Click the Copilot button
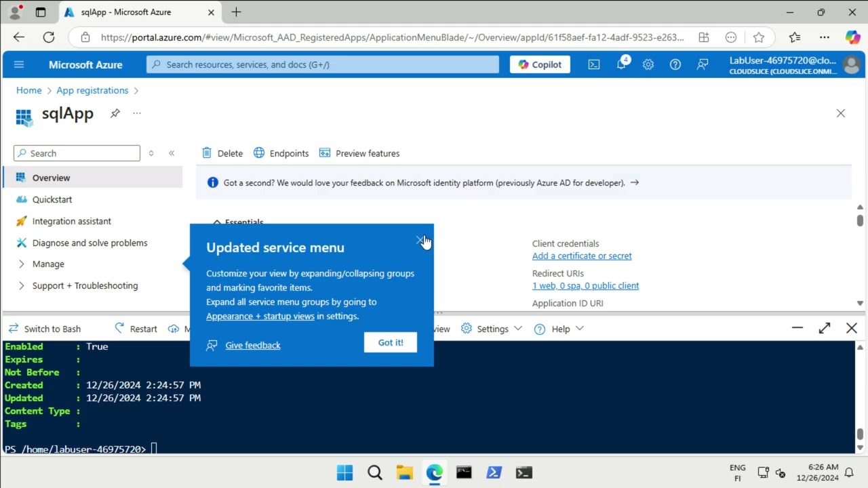The width and height of the screenshot is (868, 488). (x=540, y=64)
